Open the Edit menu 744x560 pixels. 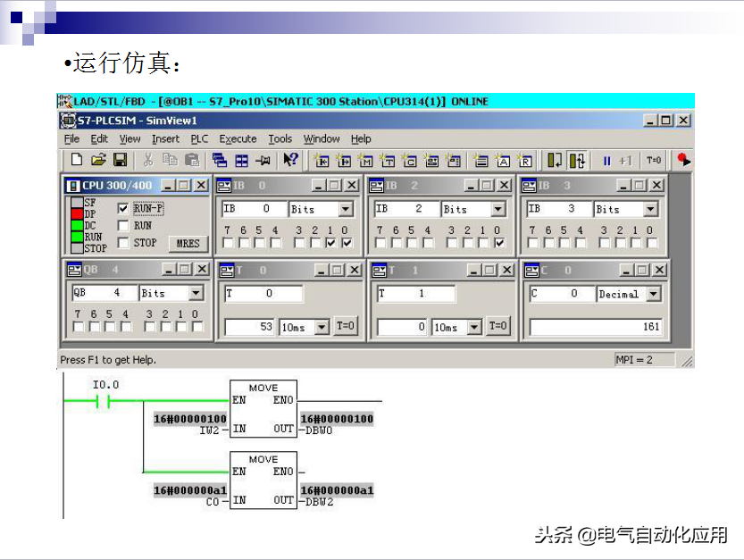click(99, 139)
